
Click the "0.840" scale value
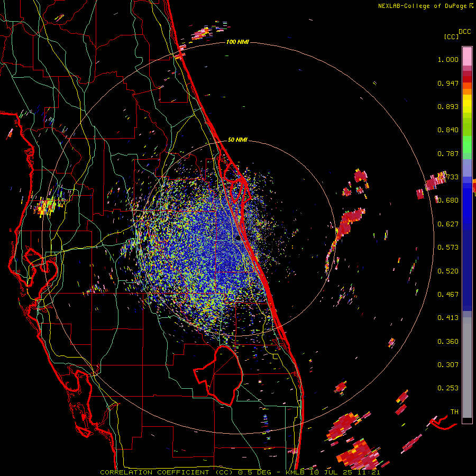tap(448, 130)
